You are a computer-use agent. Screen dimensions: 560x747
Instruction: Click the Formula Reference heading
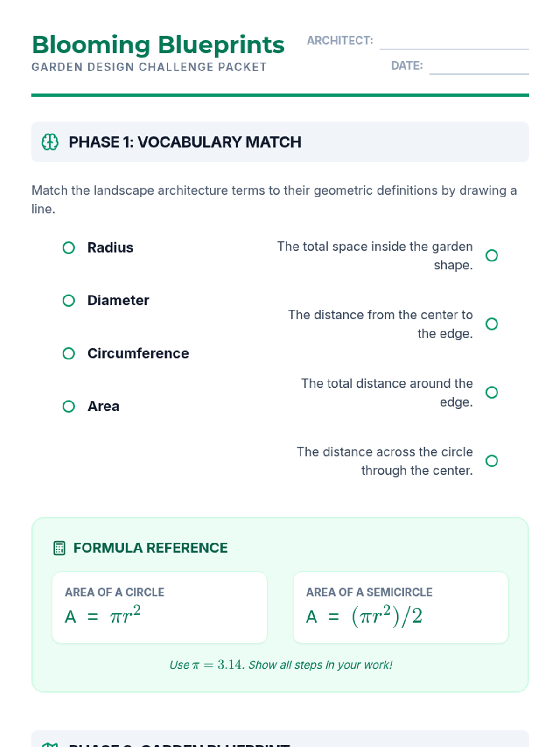(150, 548)
